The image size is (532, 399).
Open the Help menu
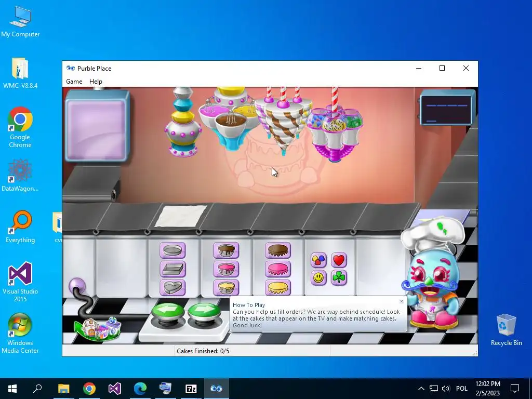coord(96,82)
